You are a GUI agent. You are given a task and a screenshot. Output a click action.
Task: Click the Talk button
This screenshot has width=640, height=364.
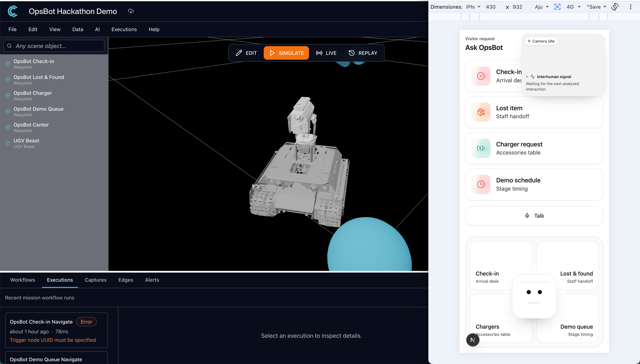click(534, 215)
